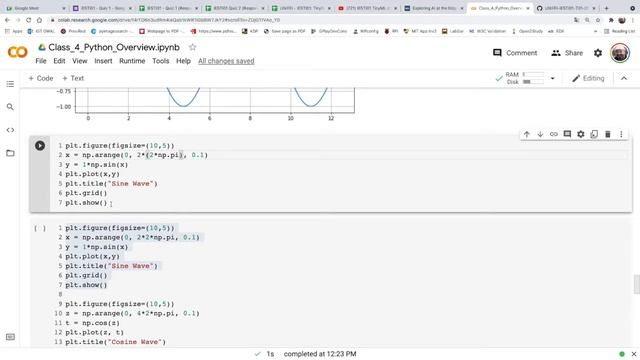Click browser back arrow
Screen dimensions: 640x360
pos(7,20)
